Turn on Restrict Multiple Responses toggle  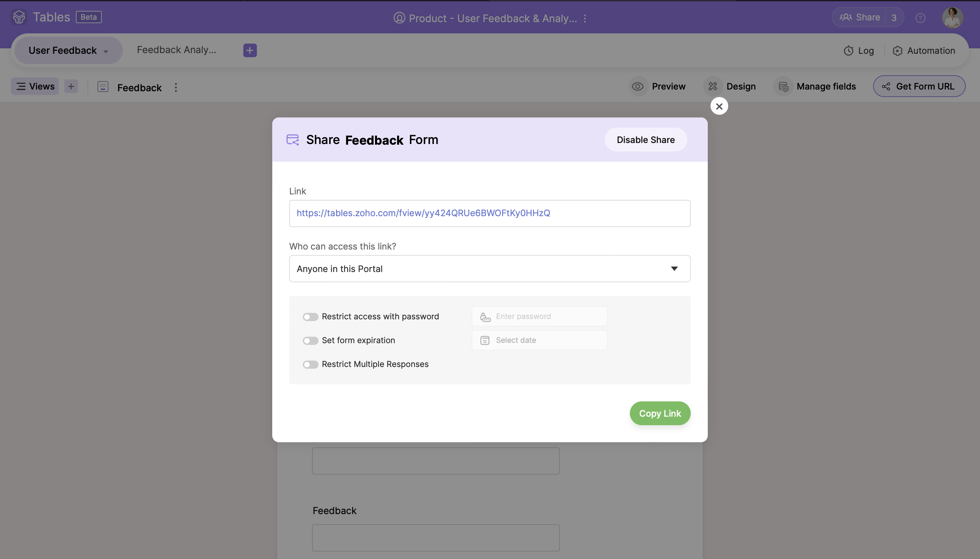[x=310, y=364]
